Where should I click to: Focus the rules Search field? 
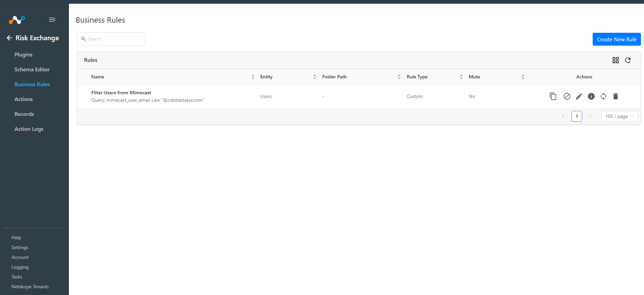pos(111,39)
